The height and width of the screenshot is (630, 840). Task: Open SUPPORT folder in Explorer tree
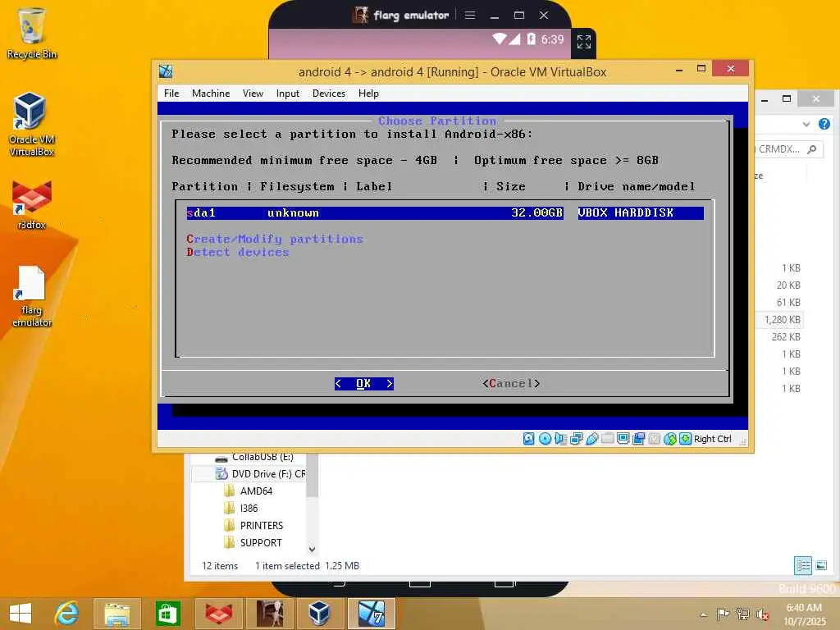(x=253, y=542)
